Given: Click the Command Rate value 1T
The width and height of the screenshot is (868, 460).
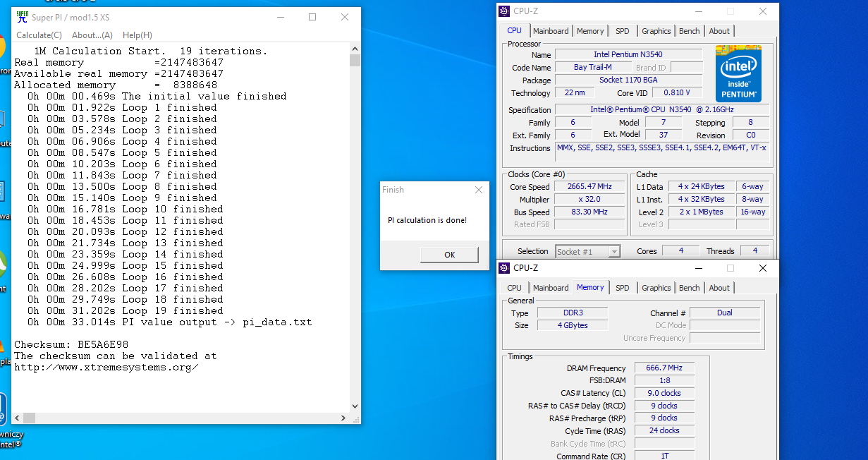Looking at the screenshot, I should [x=664, y=456].
